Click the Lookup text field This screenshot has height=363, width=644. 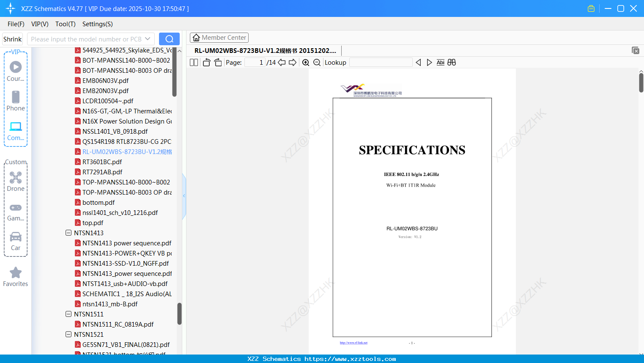[381, 63]
